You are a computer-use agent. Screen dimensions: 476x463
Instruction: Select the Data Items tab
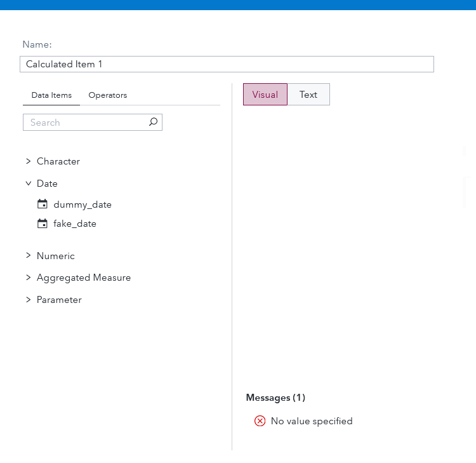51,95
